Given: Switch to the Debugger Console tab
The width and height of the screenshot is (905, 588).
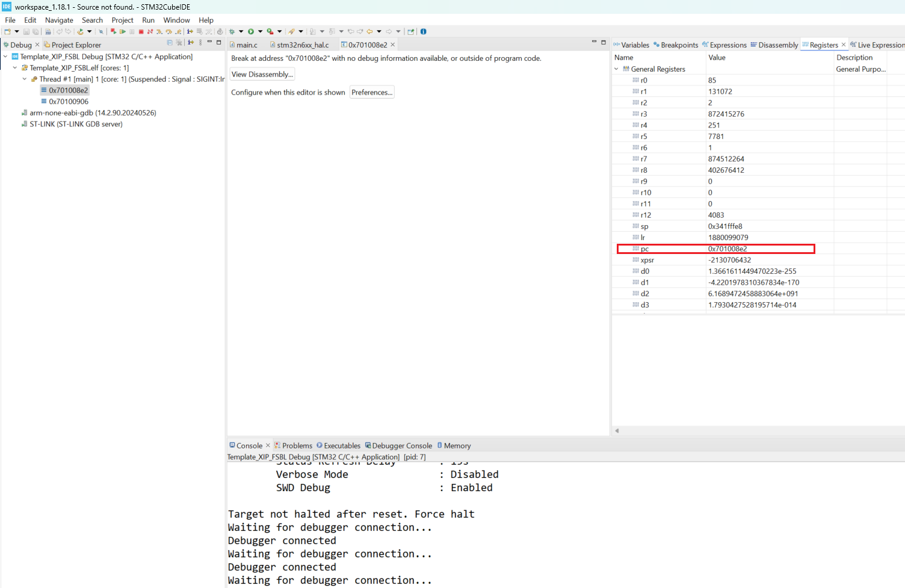Looking at the screenshot, I should [x=398, y=446].
